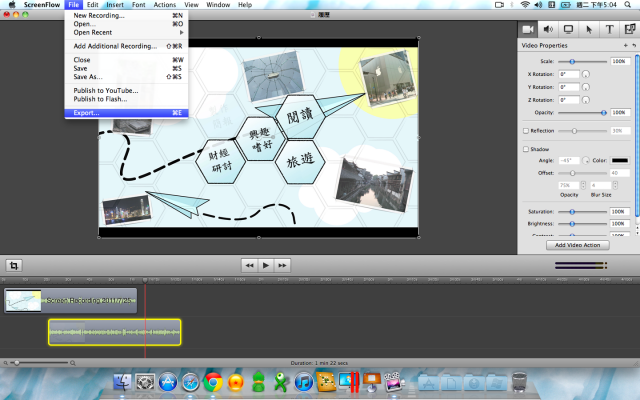Click the fast-forward button

tap(282, 266)
